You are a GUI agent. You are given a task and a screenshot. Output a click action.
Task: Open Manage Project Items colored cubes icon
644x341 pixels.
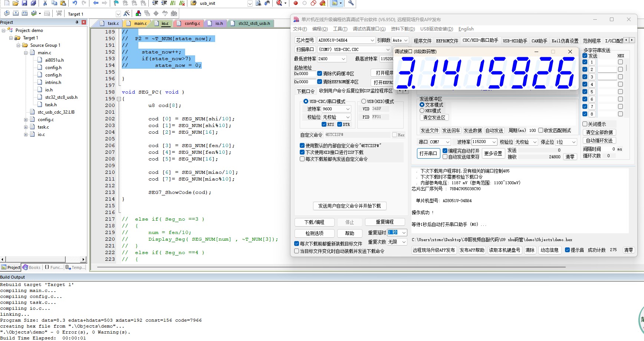tap(138, 13)
